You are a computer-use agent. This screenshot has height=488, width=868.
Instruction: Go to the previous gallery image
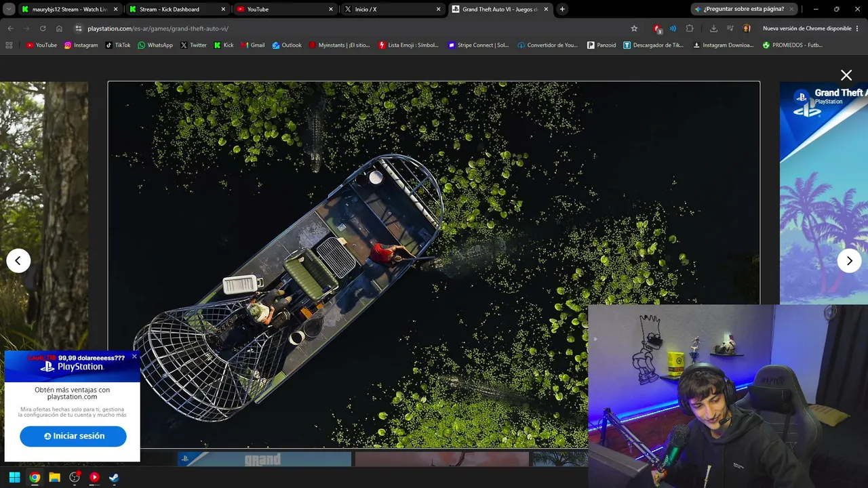coord(18,261)
